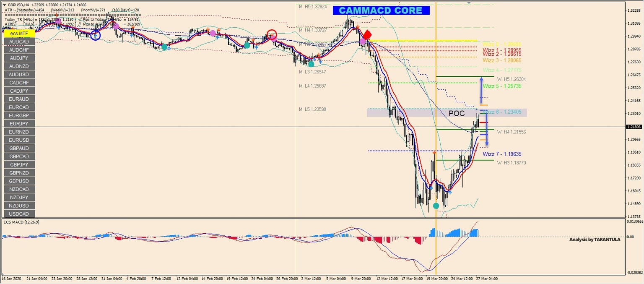
Task: Open the GBPJPY chart button
Action: pyautogui.click(x=19, y=164)
